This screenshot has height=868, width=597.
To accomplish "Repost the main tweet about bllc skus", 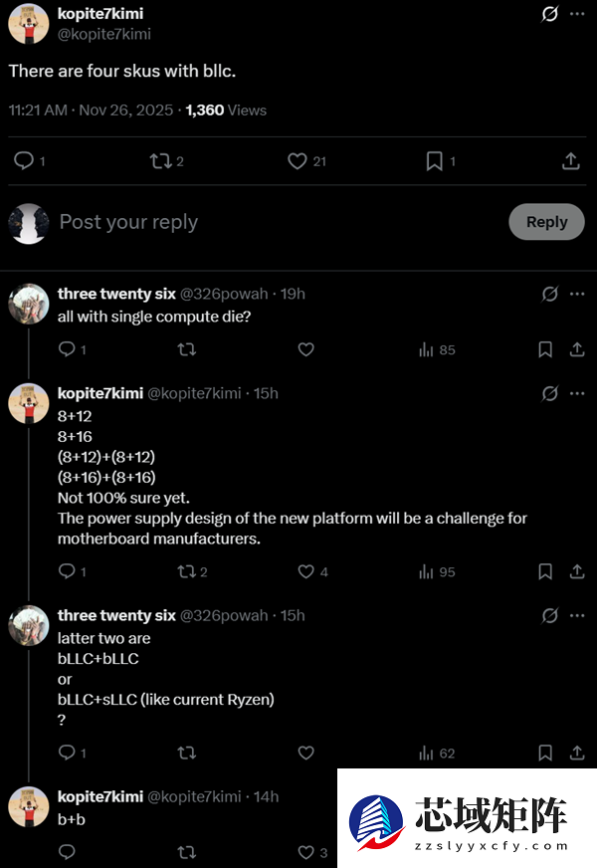I will [159, 161].
